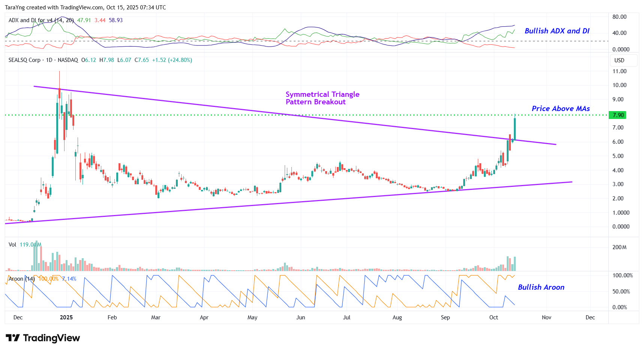Screen dimensions: 644x352
Task: Select the lower purple ascending trendline
Action: coord(263,204)
